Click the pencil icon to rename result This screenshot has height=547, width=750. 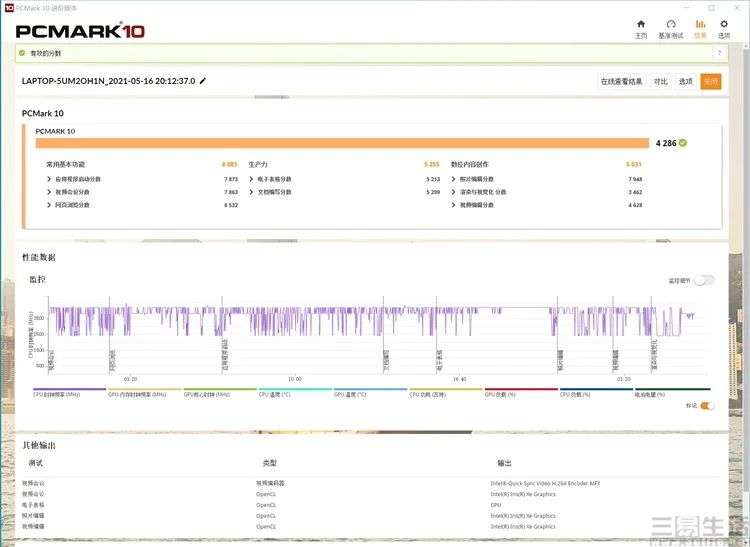(x=203, y=81)
